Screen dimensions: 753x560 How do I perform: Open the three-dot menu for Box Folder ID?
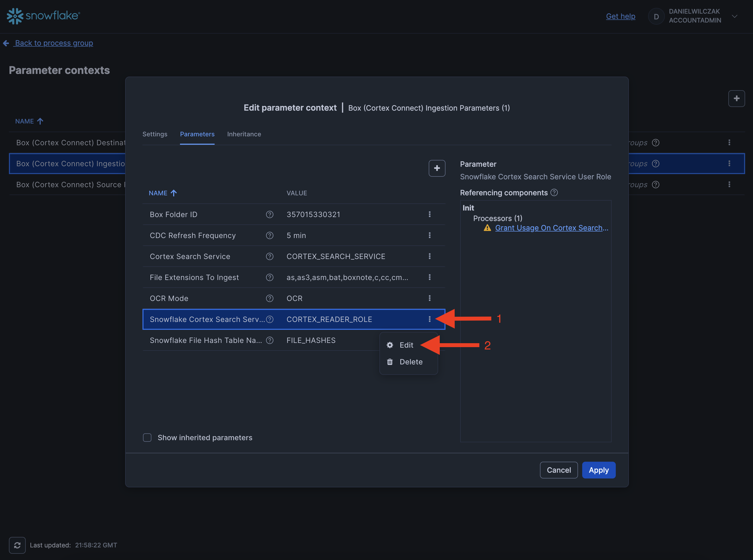pos(429,214)
